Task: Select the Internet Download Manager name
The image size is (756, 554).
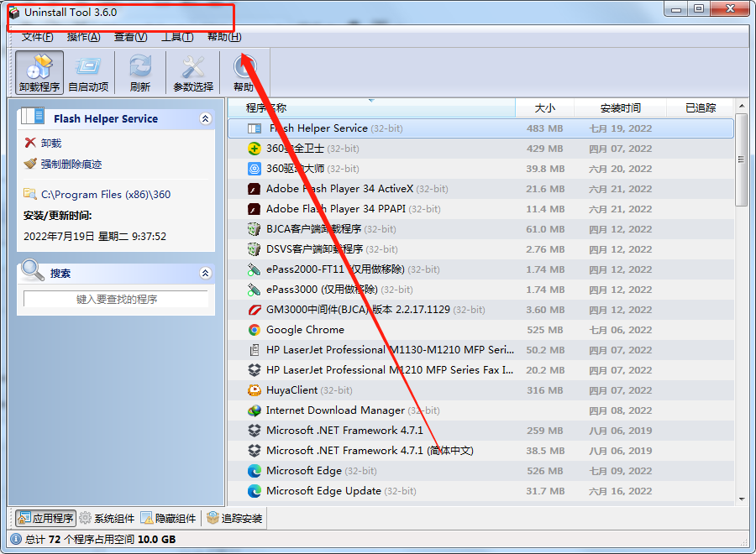Action: tap(335, 410)
